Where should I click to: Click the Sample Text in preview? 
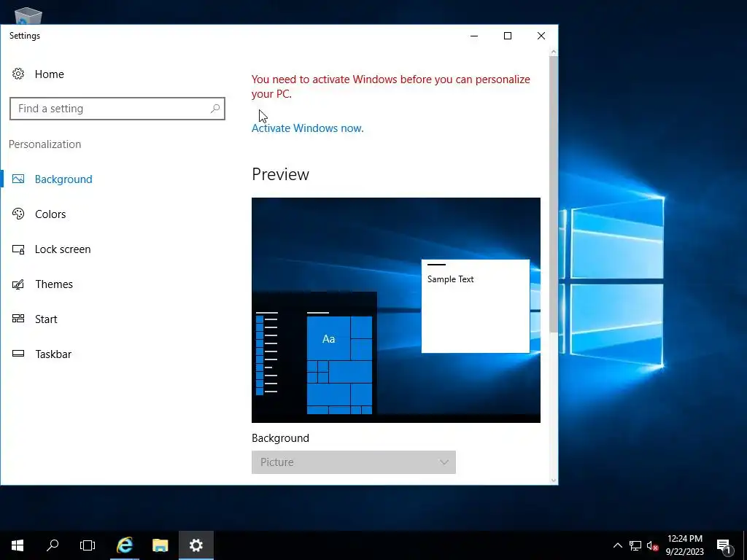pos(450,279)
